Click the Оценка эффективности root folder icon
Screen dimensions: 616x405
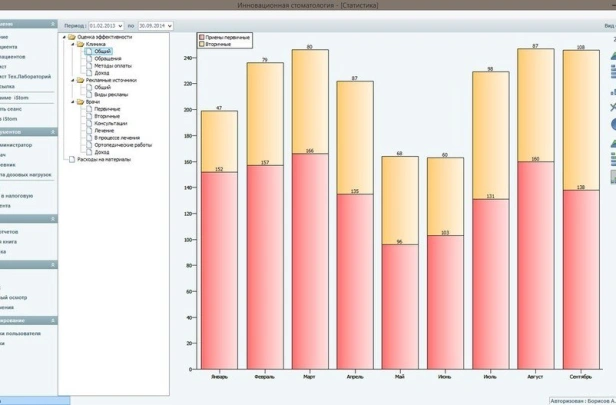(x=72, y=36)
